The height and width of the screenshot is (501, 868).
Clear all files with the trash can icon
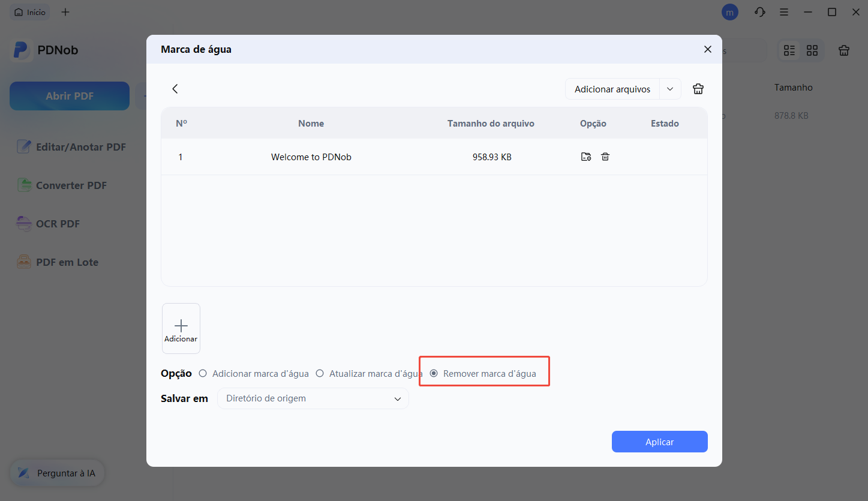[698, 88]
